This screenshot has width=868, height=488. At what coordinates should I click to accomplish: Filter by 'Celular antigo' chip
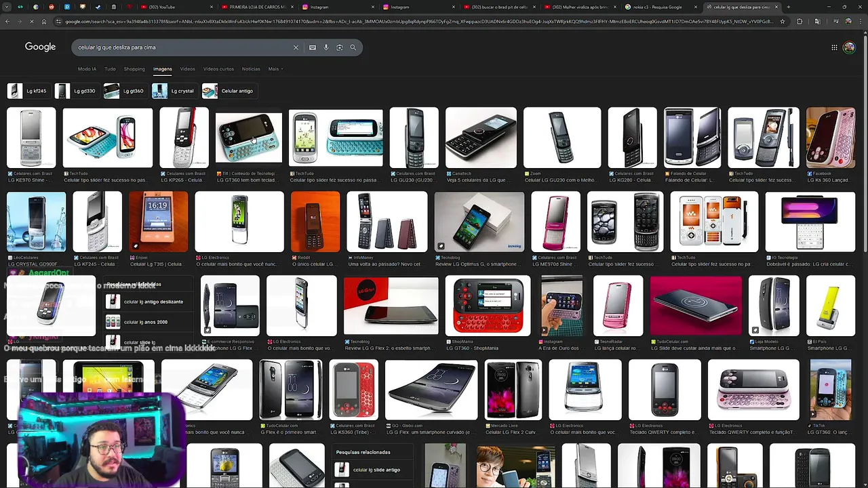229,91
